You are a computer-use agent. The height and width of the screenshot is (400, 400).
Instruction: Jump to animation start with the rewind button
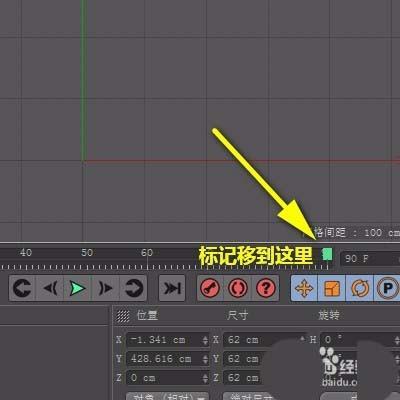(x=22, y=288)
